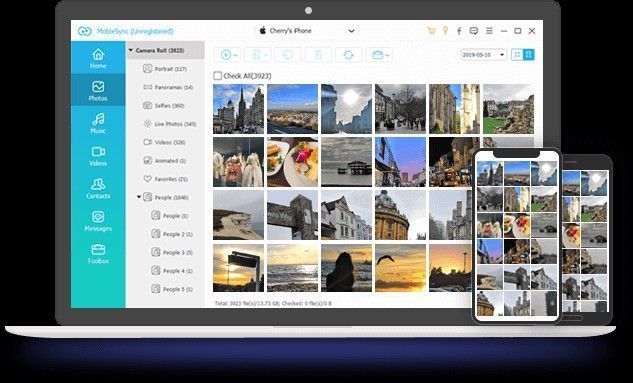Select the Videos (328) album in tree
The height and width of the screenshot is (383, 633).
(x=165, y=142)
